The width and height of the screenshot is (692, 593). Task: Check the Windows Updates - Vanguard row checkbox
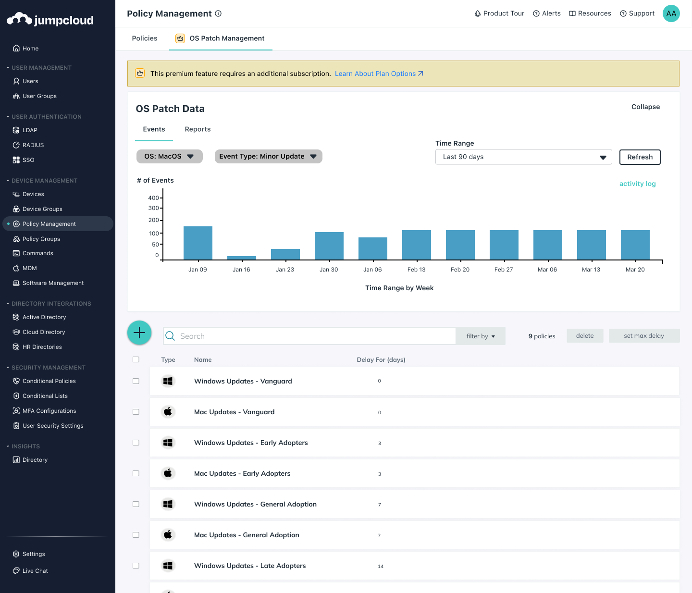coord(136,381)
